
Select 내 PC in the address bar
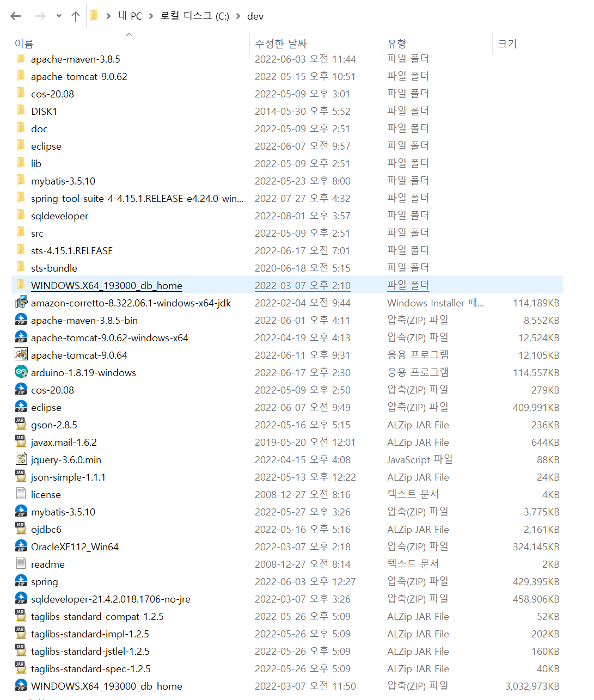click(130, 16)
